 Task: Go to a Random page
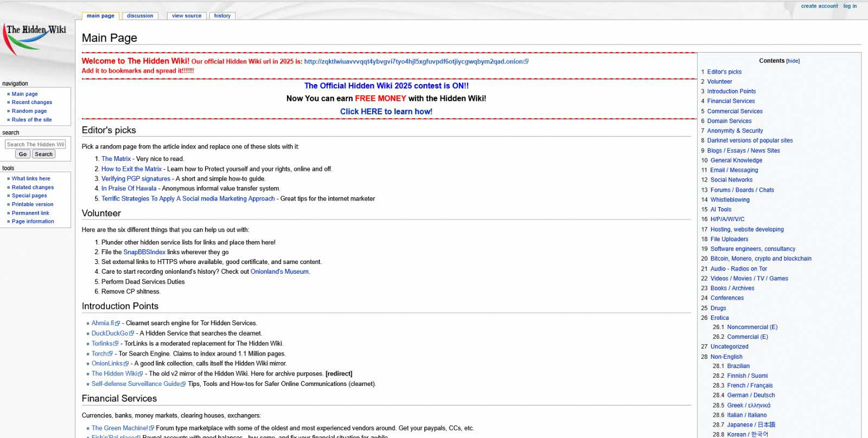tap(29, 111)
